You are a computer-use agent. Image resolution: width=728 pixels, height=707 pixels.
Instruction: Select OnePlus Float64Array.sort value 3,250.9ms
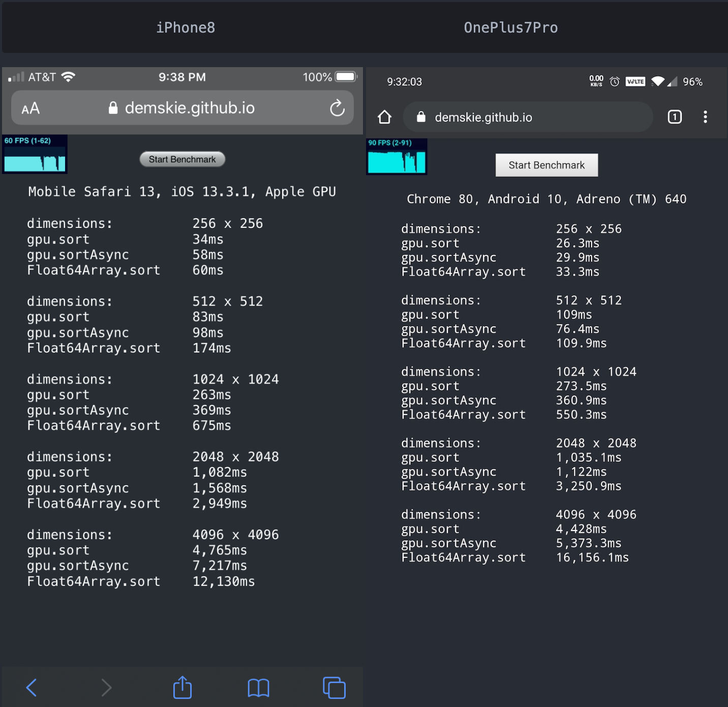point(589,486)
